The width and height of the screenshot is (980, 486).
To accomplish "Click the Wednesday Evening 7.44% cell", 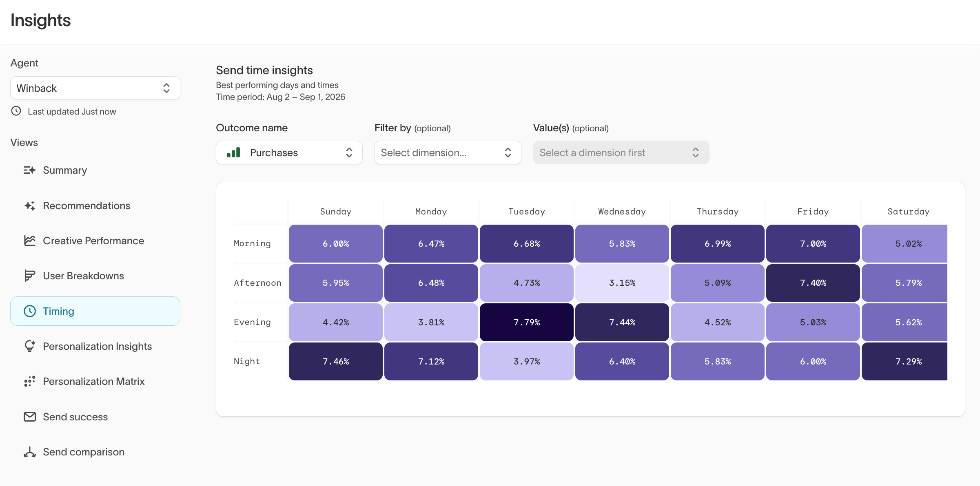I will [622, 322].
